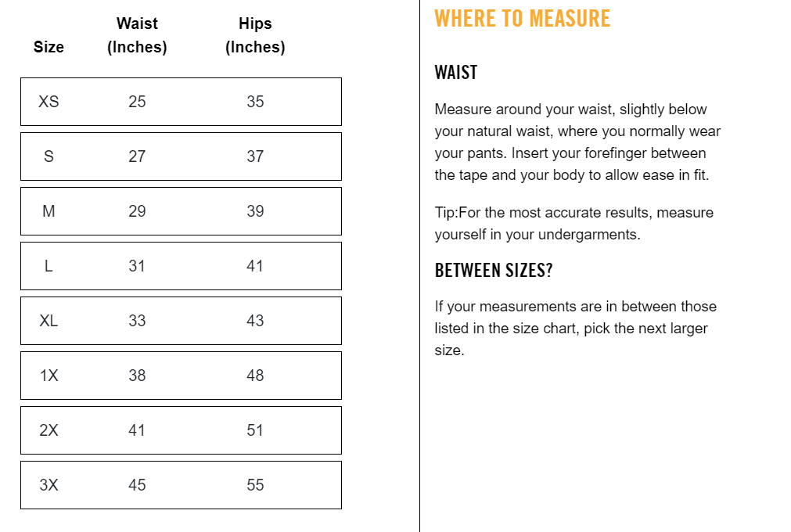The height and width of the screenshot is (532, 791).
Task: Click waist value 25 in XS row
Action: tap(137, 102)
